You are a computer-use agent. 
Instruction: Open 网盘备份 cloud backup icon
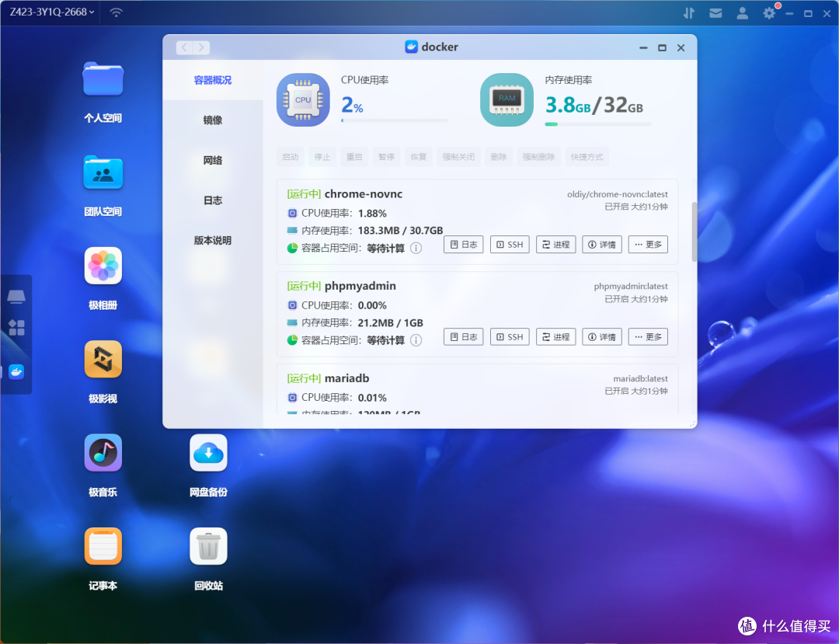pyautogui.click(x=208, y=453)
